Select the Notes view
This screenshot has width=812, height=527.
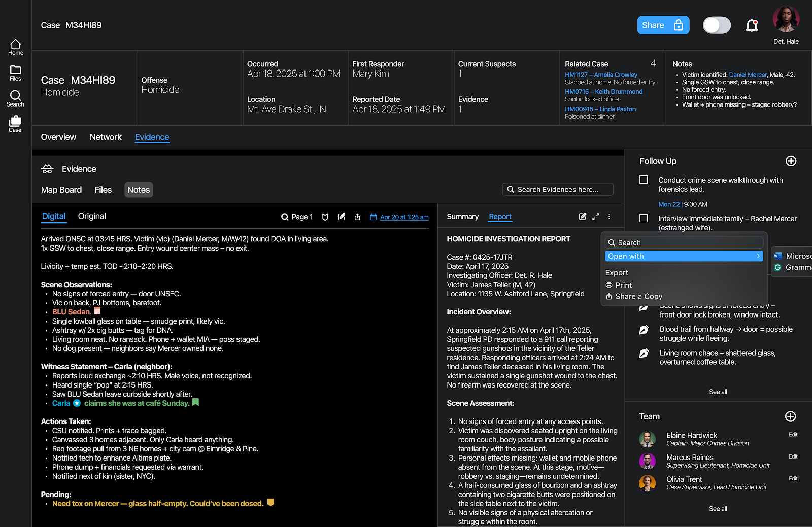point(139,190)
